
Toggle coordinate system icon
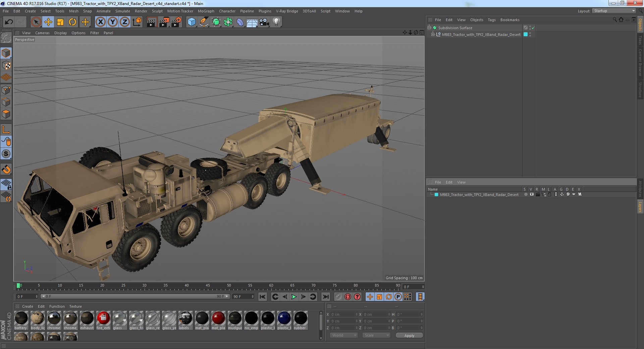[137, 22]
